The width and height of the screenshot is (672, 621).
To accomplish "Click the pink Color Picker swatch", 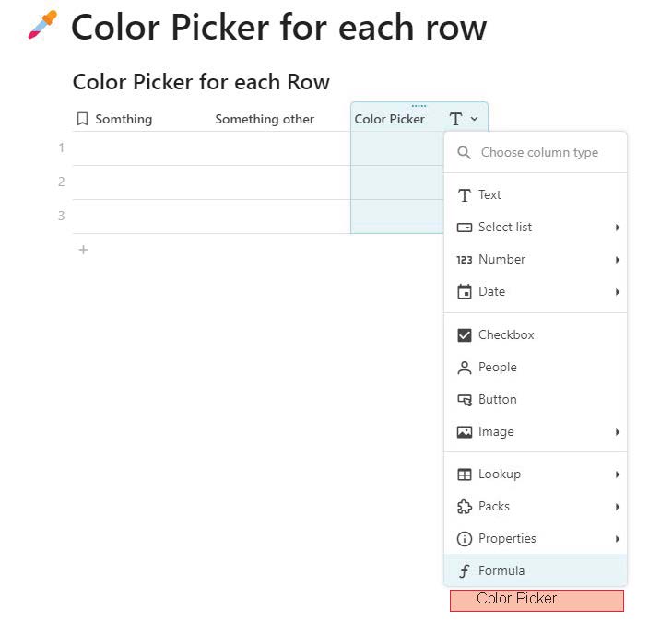I will pyautogui.click(x=536, y=601).
